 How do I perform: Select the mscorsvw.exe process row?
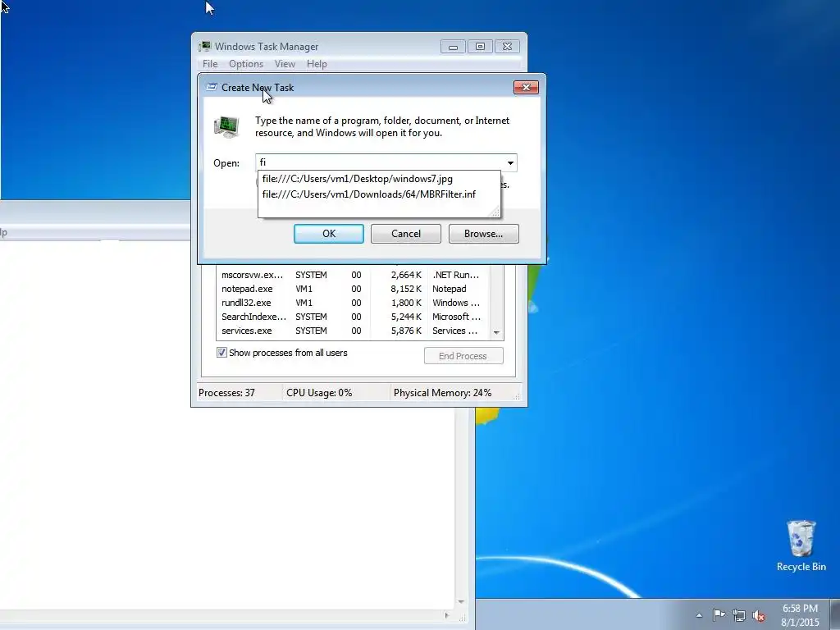point(354,275)
